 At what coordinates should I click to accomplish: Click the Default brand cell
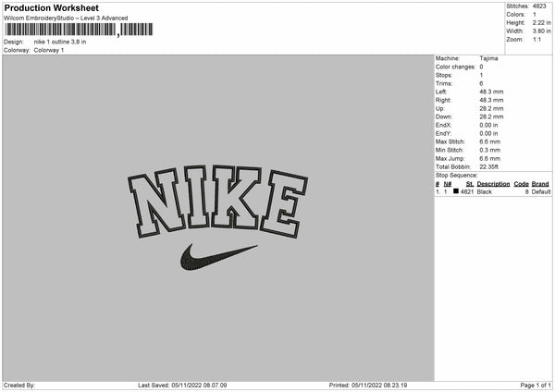541,191
